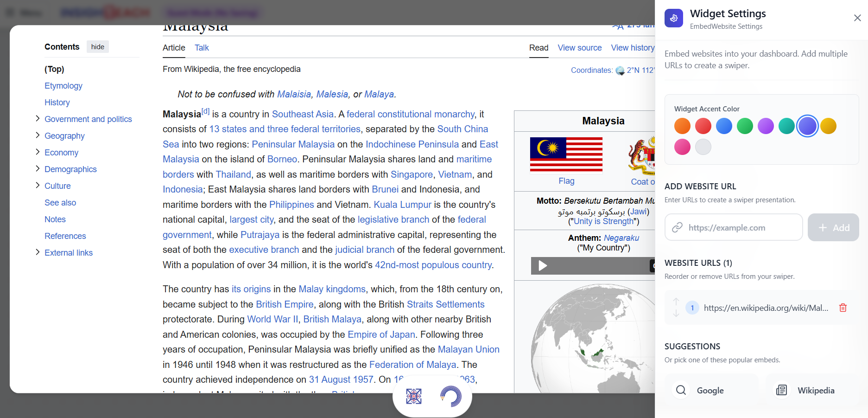Screen dimensions: 868x418
Task: Close the Widget Settings panel
Action: [857, 18]
